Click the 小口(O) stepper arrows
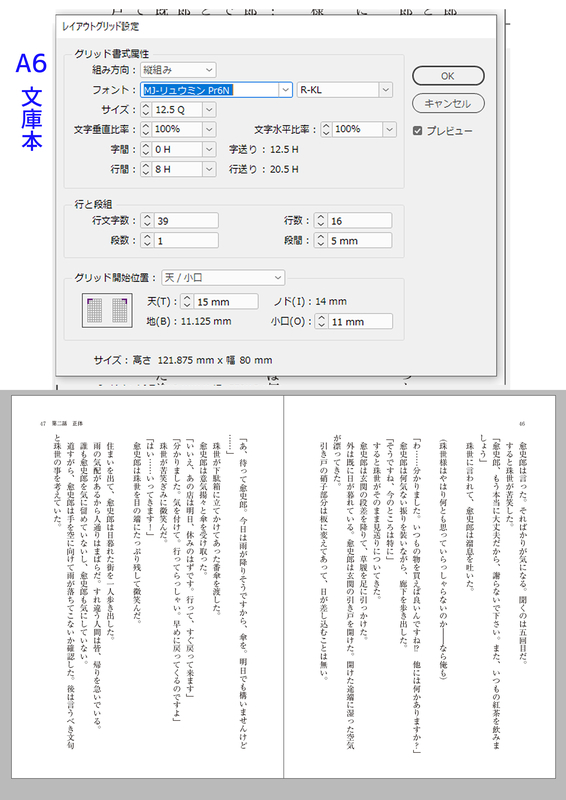Screen dimensions: 566x800 tap(320, 321)
